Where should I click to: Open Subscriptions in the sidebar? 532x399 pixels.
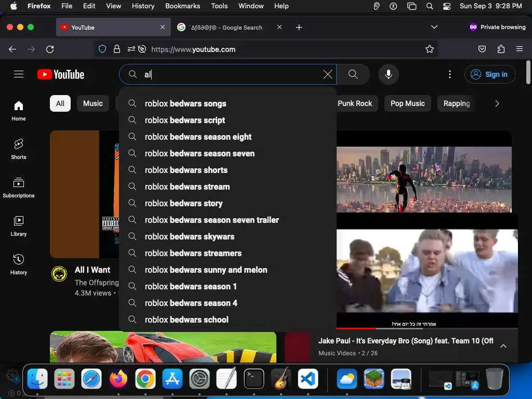pos(19,188)
